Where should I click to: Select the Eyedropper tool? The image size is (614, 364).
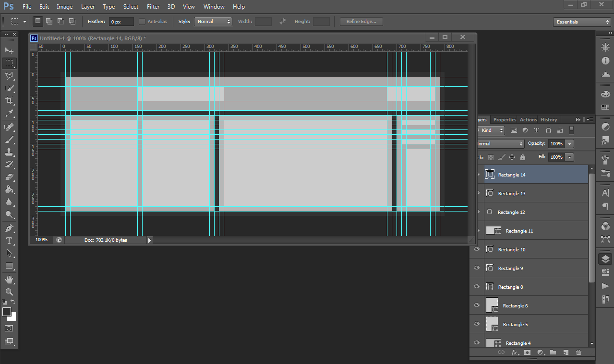pos(9,114)
